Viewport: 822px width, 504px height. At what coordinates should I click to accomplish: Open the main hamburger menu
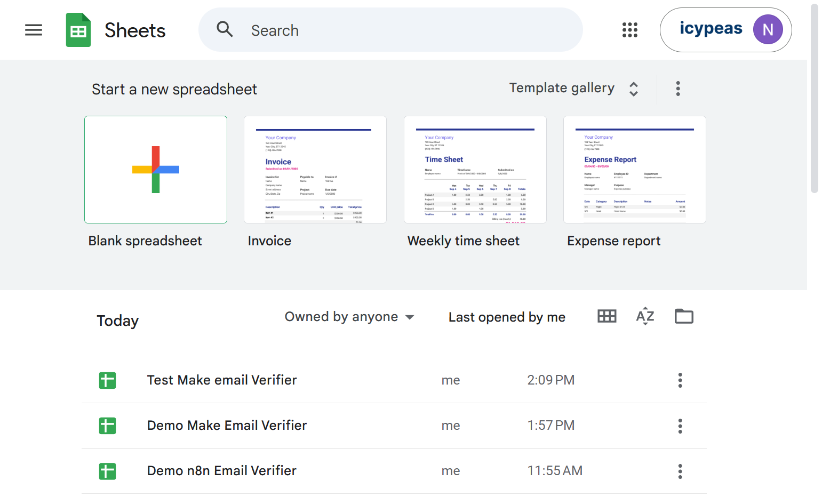coord(34,30)
